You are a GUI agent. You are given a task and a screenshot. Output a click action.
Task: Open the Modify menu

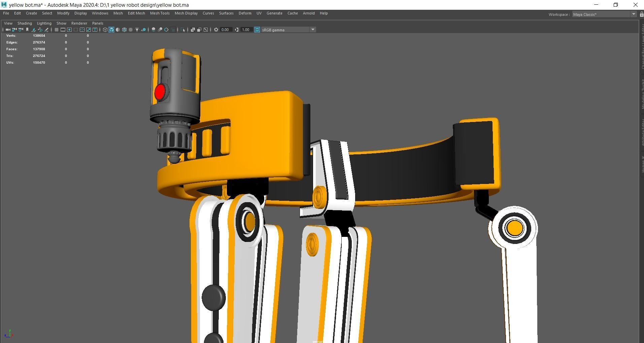pyautogui.click(x=63, y=13)
